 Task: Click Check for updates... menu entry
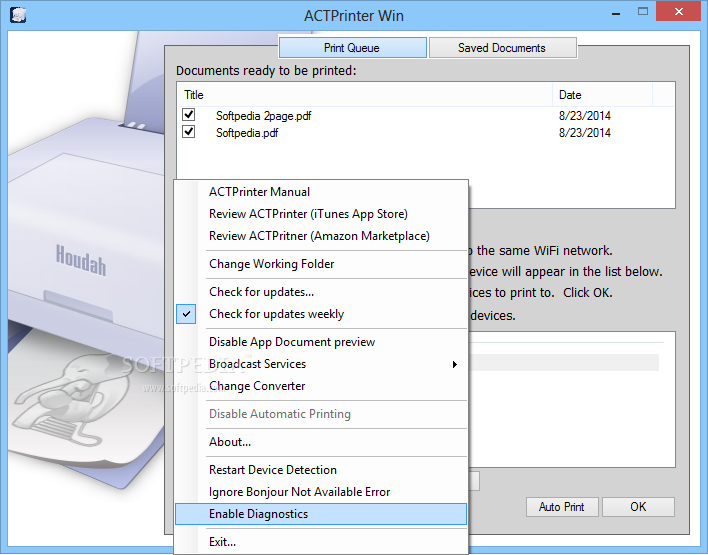tap(321, 292)
